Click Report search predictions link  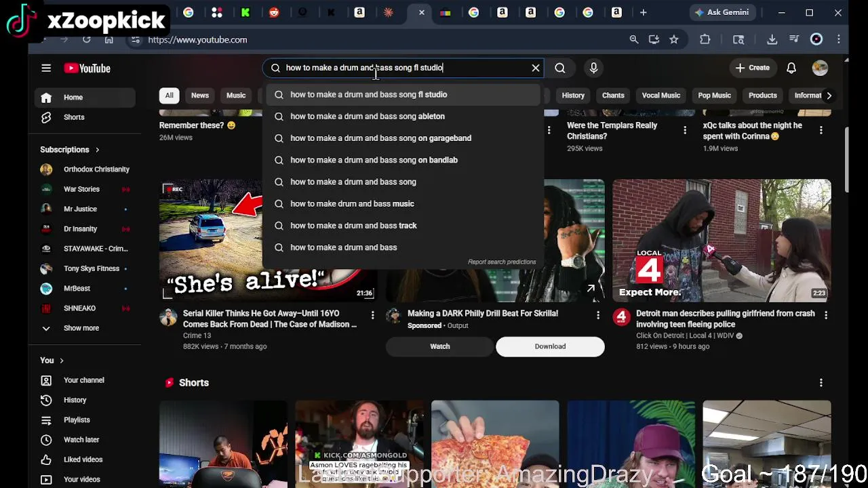(502, 262)
